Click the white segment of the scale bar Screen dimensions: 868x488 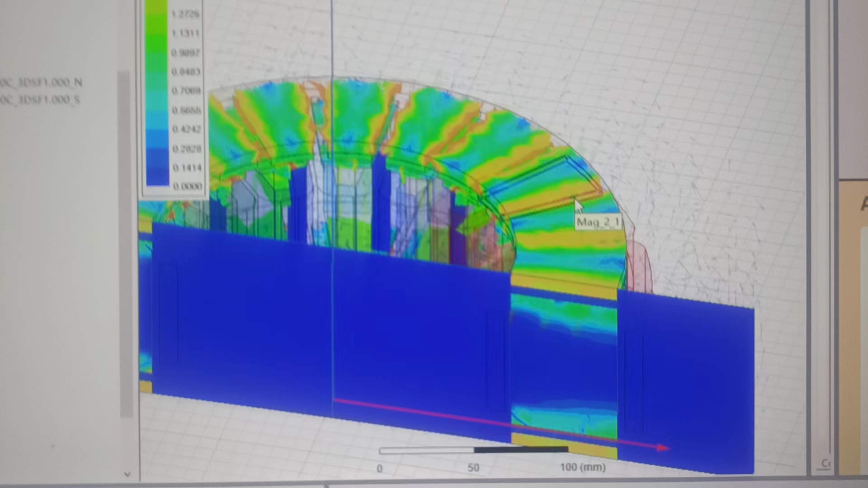point(426,450)
